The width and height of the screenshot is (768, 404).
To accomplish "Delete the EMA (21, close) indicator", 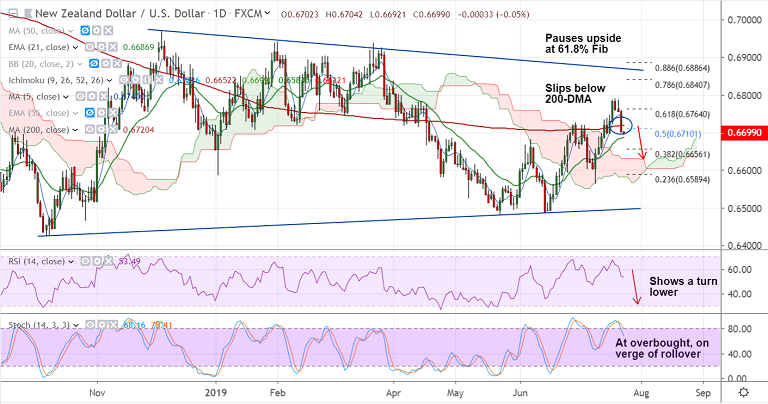I will [x=113, y=48].
